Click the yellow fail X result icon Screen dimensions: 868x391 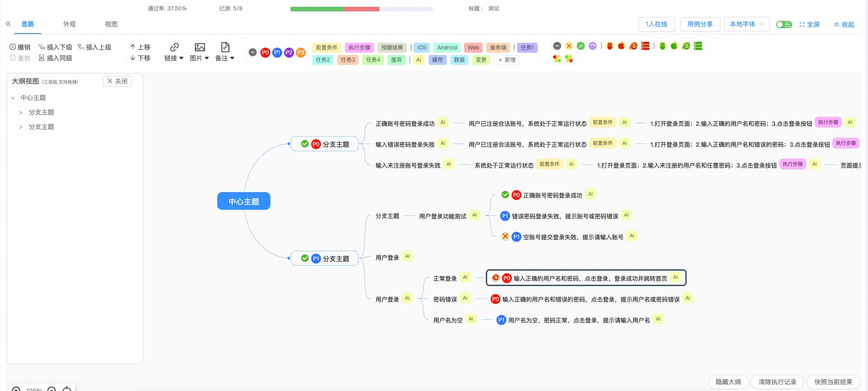pyautogui.click(x=569, y=46)
